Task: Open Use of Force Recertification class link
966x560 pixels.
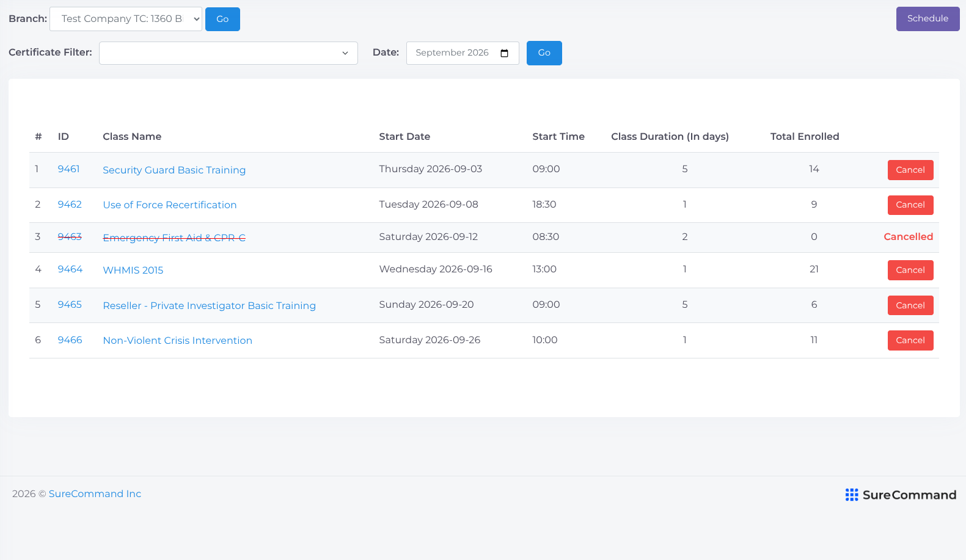Action: (x=170, y=205)
